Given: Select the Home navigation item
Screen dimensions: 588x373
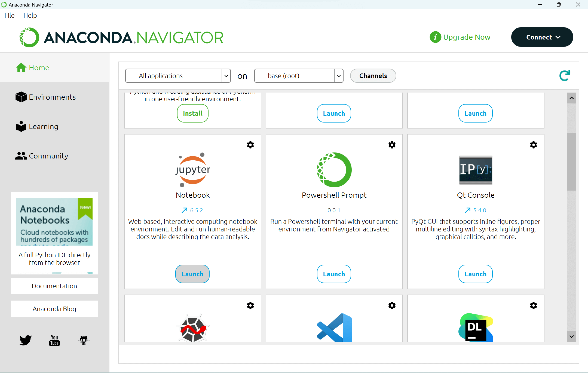Looking at the screenshot, I should coord(39,67).
